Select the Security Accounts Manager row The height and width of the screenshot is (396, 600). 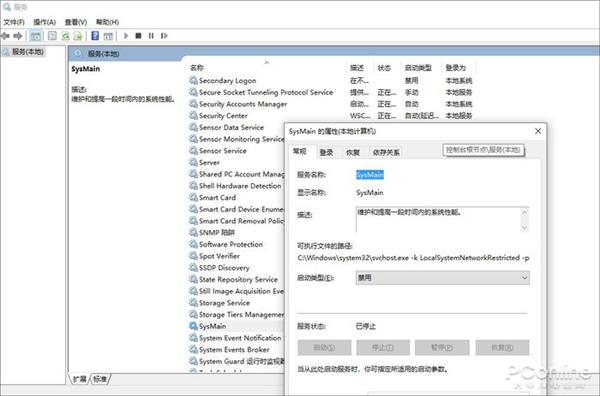click(x=331, y=104)
